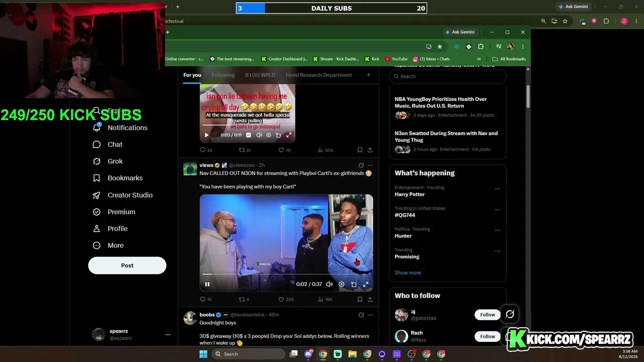Enter fullscreen on the masquerade video

(x=289, y=135)
